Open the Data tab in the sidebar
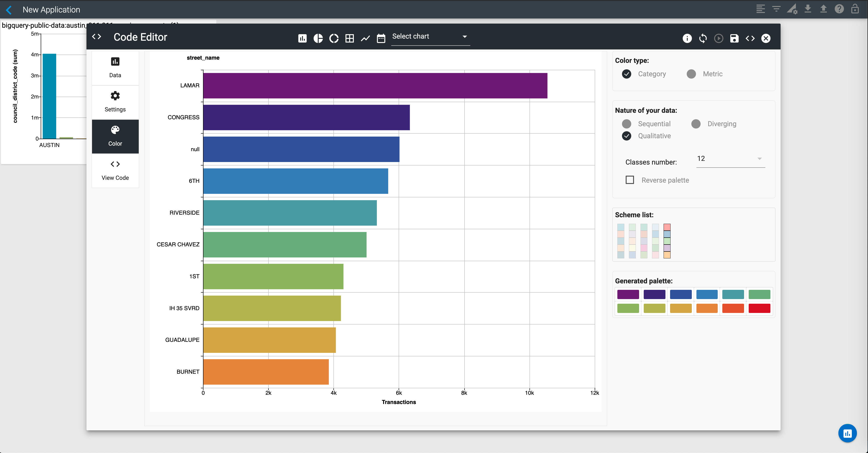The image size is (868, 453). [x=115, y=68]
